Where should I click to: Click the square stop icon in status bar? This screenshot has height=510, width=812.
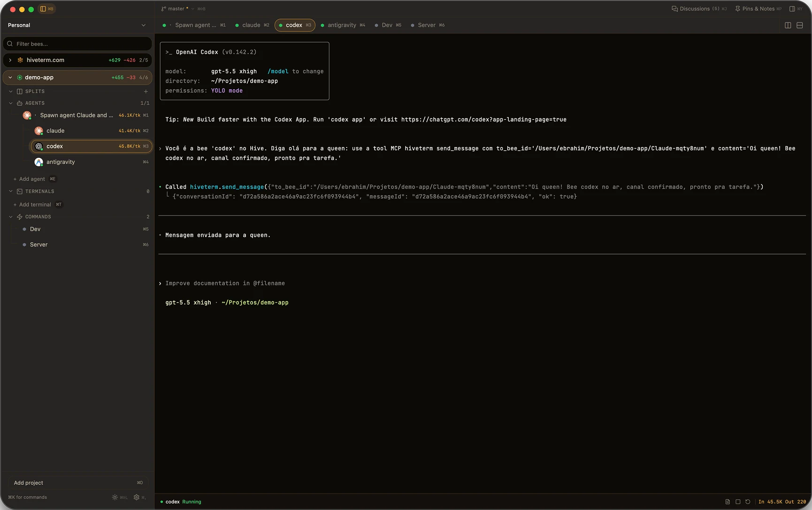738,502
